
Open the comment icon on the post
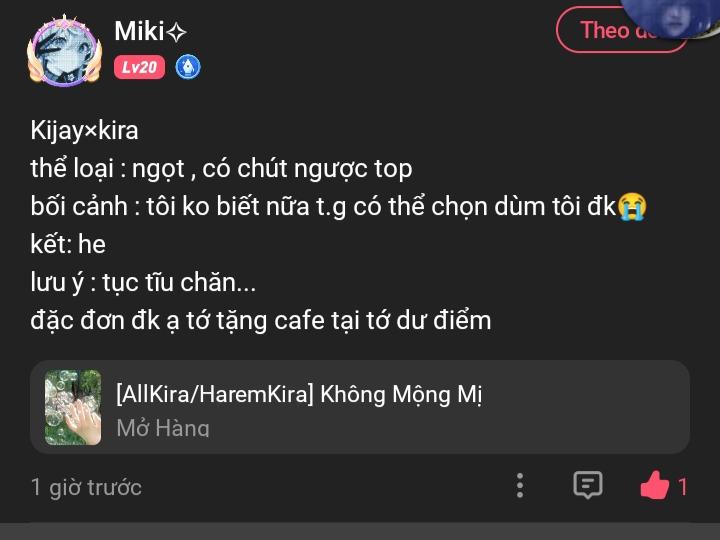587,486
